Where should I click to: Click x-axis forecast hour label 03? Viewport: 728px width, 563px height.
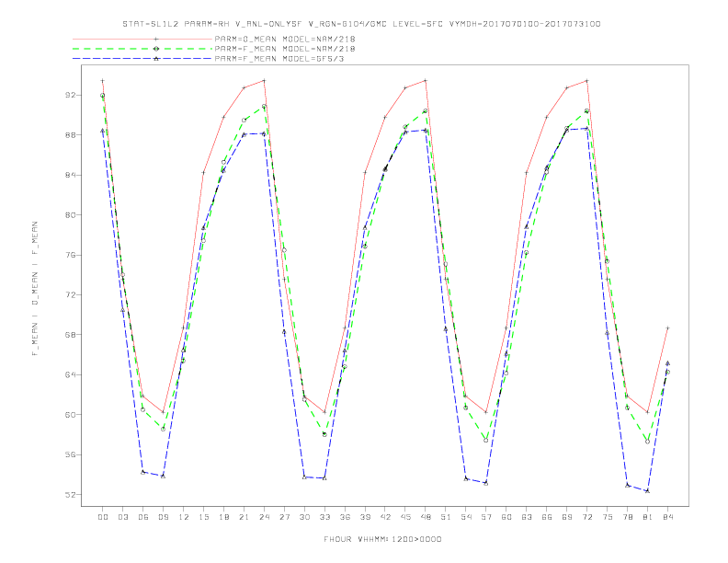(x=122, y=517)
